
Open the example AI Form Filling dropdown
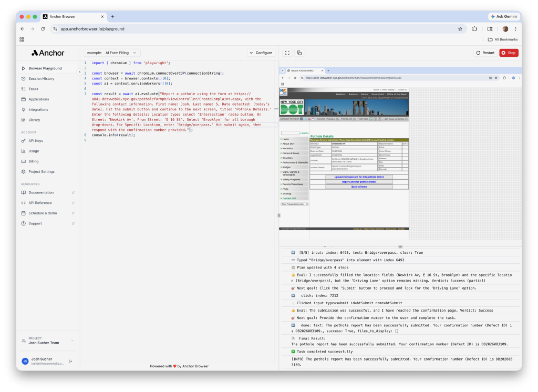[x=112, y=53]
